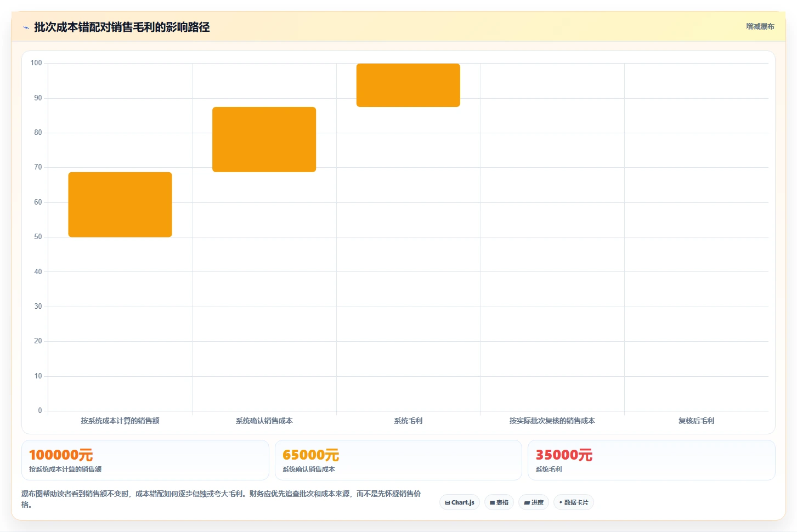The height and width of the screenshot is (532, 797).
Task: Click the y-axis value 0
Action: point(40,411)
